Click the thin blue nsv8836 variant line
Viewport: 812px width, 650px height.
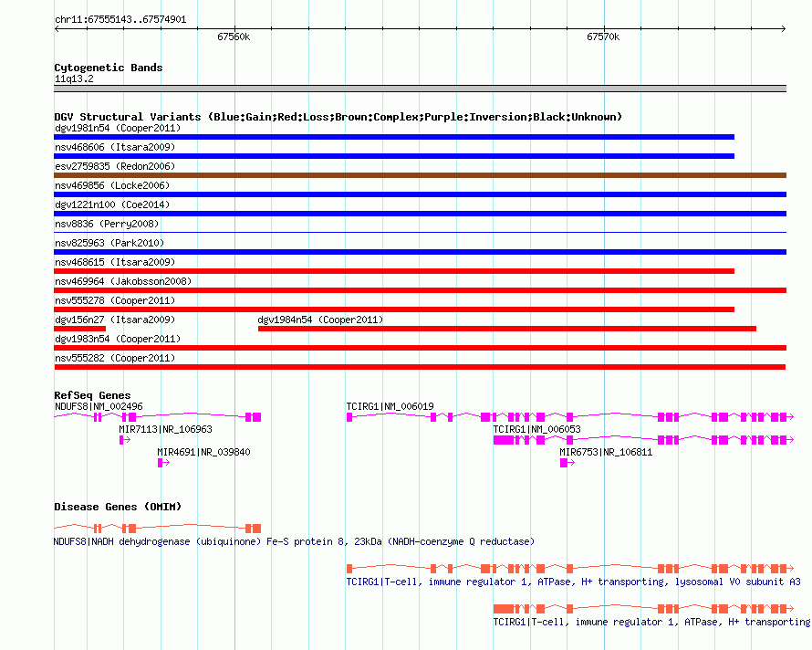click(x=420, y=233)
